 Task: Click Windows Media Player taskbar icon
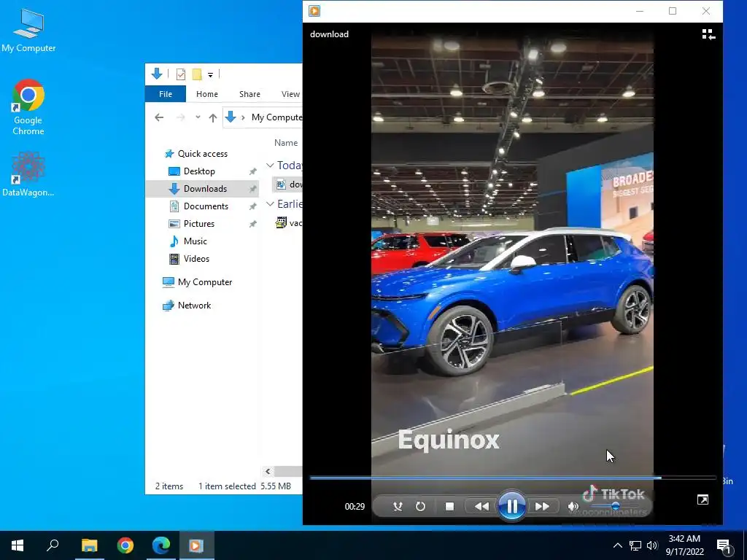coord(196,545)
